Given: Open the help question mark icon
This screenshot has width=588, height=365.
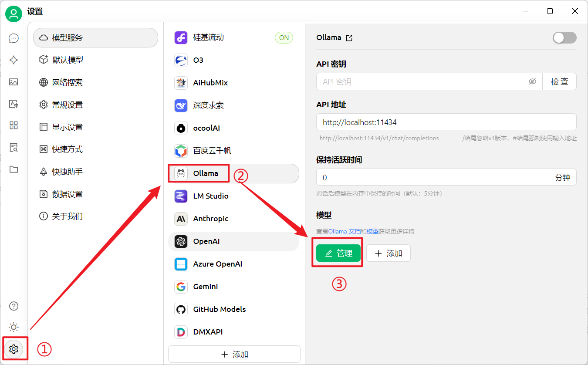Looking at the screenshot, I should click(x=14, y=306).
